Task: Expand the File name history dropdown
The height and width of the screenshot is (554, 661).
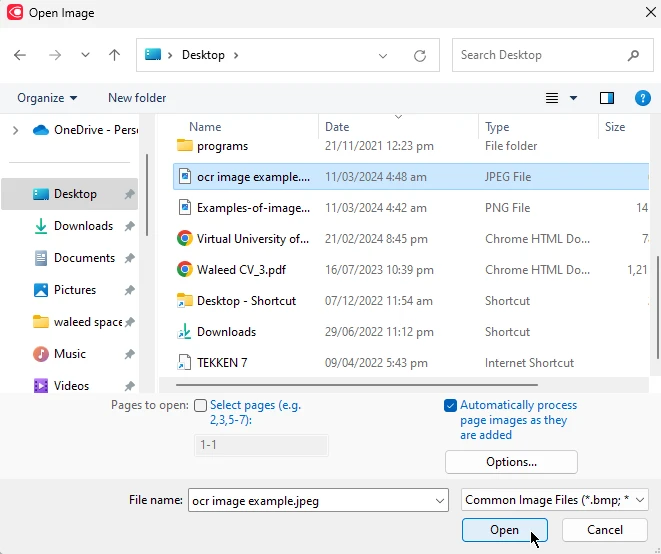Action: click(440, 500)
